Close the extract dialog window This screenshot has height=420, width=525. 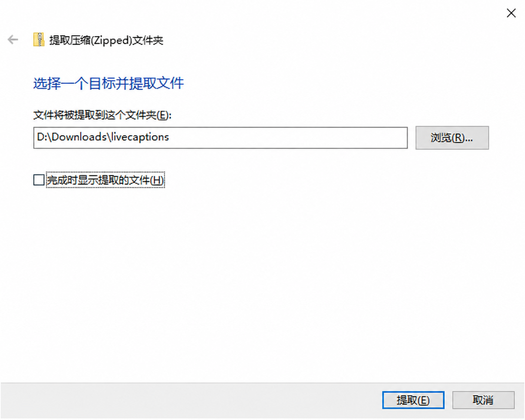click(511, 13)
